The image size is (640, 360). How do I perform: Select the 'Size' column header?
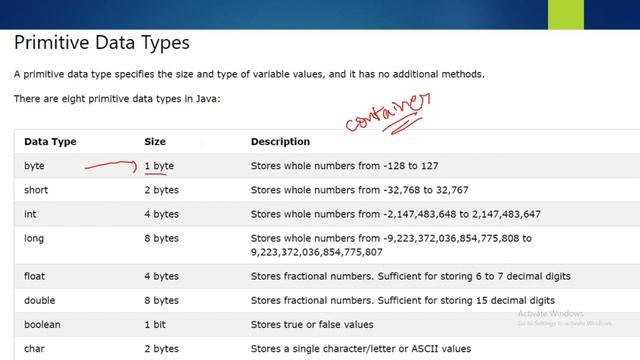(x=155, y=142)
